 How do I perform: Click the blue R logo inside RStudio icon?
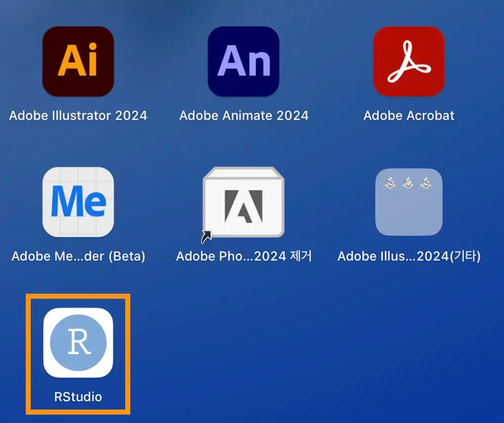click(x=77, y=343)
